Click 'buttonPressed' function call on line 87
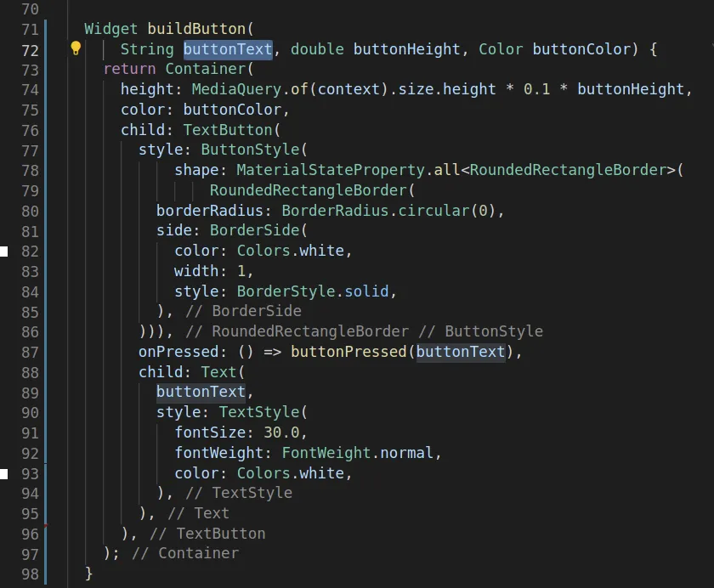This screenshot has width=714, height=588. pos(348,352)
